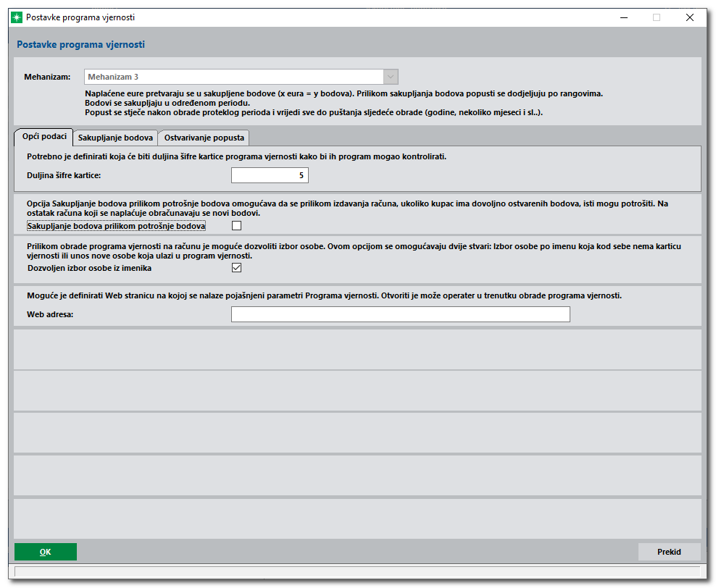Click the 'Mehanizam:' label
Screen dimensions: 716x588
[x=48, y=77]
